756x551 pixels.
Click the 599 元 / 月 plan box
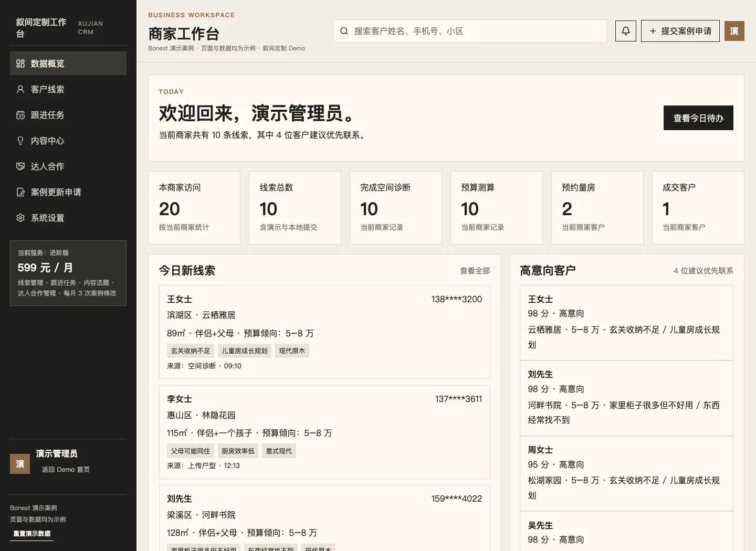68,273
